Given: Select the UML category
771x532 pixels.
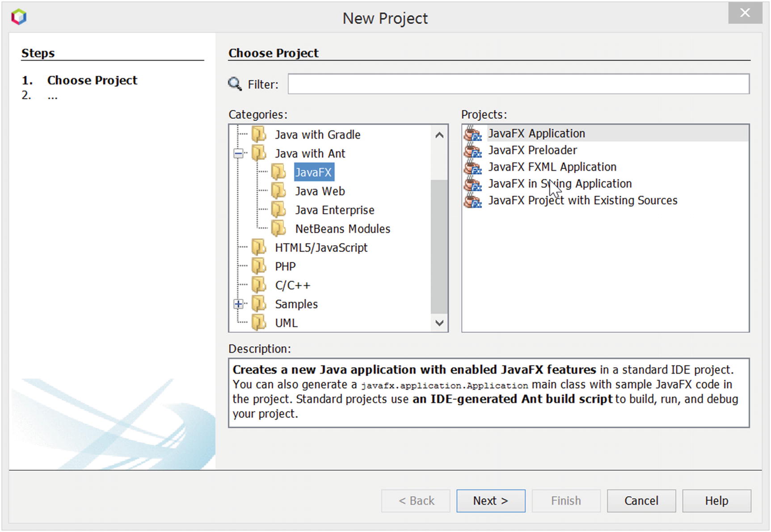Looking at the screenshot, I should coord(286,323).
